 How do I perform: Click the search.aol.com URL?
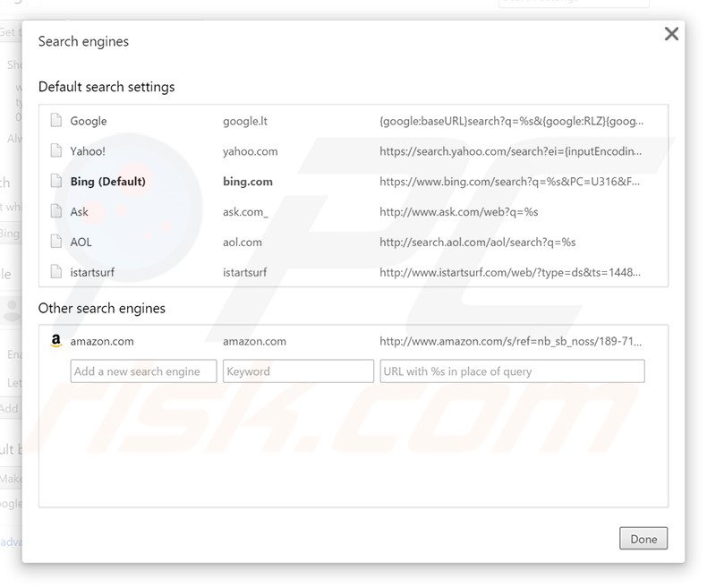tap(478, 242)
